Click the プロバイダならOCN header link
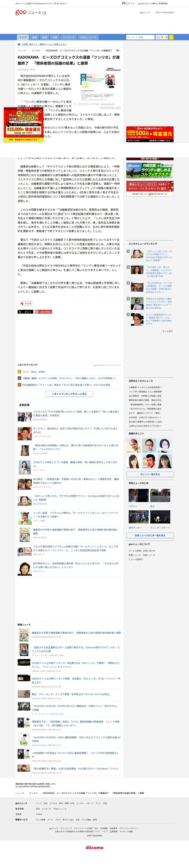Image resolution: width=189 pixels, height=868 pixels. [x=164, y=12]
